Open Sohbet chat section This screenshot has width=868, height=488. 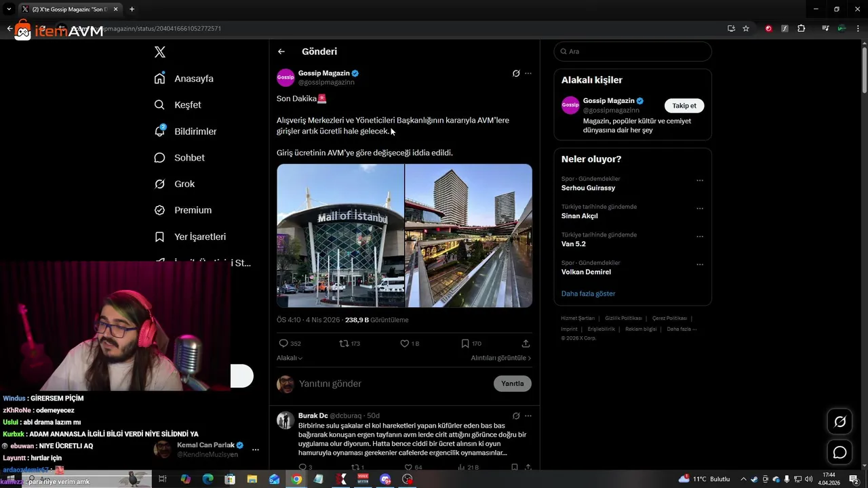point(179,158)
